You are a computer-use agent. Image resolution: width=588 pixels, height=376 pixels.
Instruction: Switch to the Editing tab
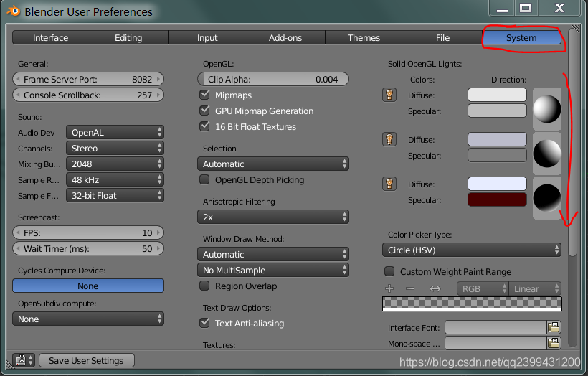tap(128, 37)
